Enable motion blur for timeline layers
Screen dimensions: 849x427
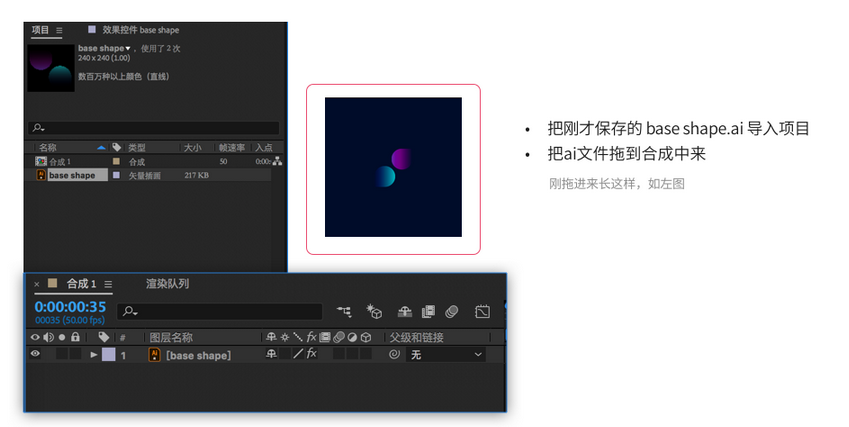point(452,312)
